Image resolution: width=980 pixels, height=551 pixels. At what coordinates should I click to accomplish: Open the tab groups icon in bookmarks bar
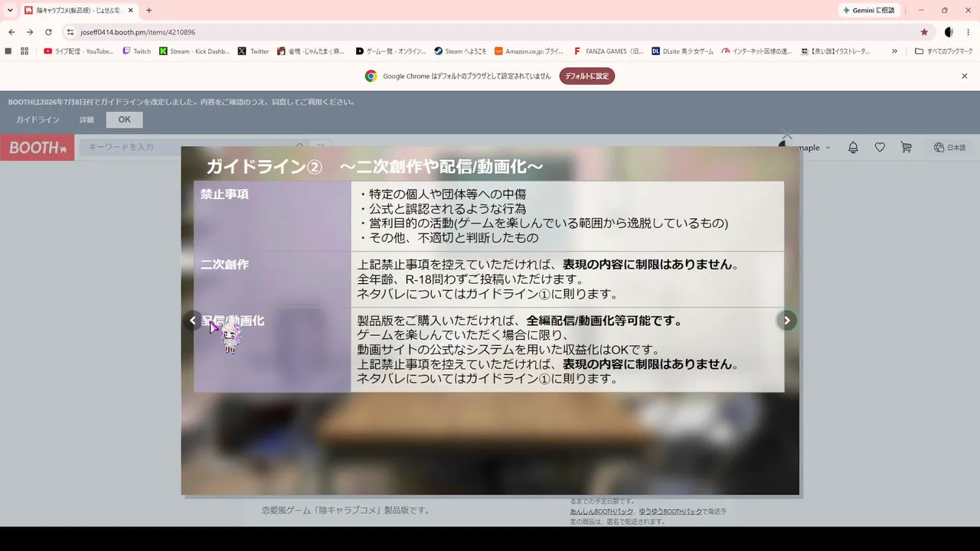click(x=8, y=51)
